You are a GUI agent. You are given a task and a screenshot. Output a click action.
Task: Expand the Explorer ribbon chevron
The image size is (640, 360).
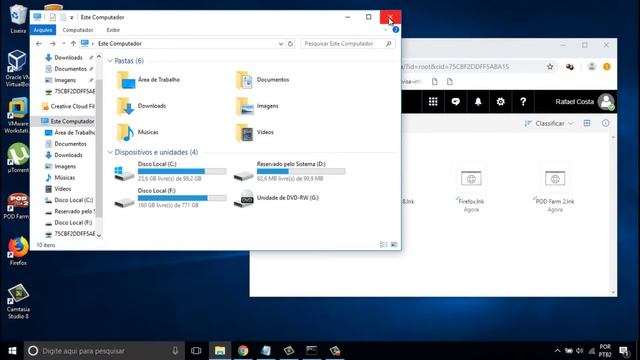385,30
